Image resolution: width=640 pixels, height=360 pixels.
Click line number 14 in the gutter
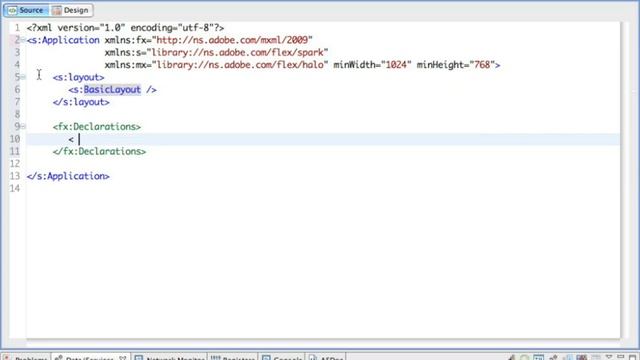pyautogui.click(x=15, y=188)
